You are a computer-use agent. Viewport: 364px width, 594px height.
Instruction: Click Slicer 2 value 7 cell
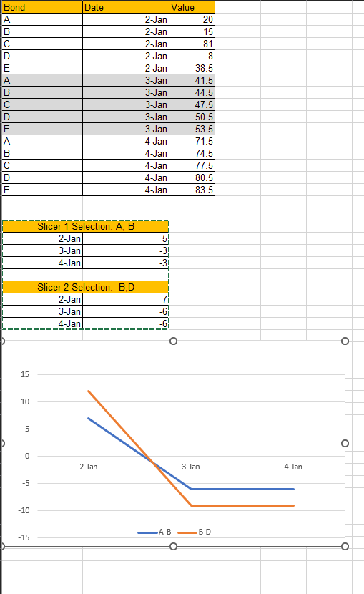click(x=126, y=299)
